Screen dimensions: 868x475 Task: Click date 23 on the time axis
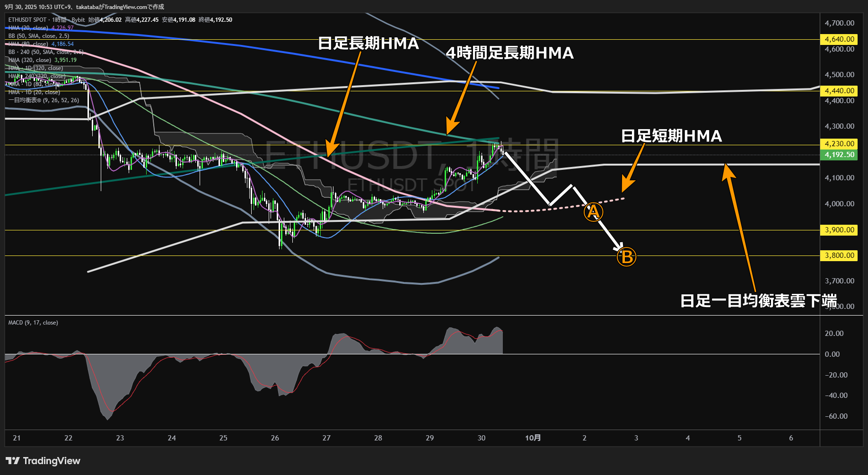coord(120,438)
